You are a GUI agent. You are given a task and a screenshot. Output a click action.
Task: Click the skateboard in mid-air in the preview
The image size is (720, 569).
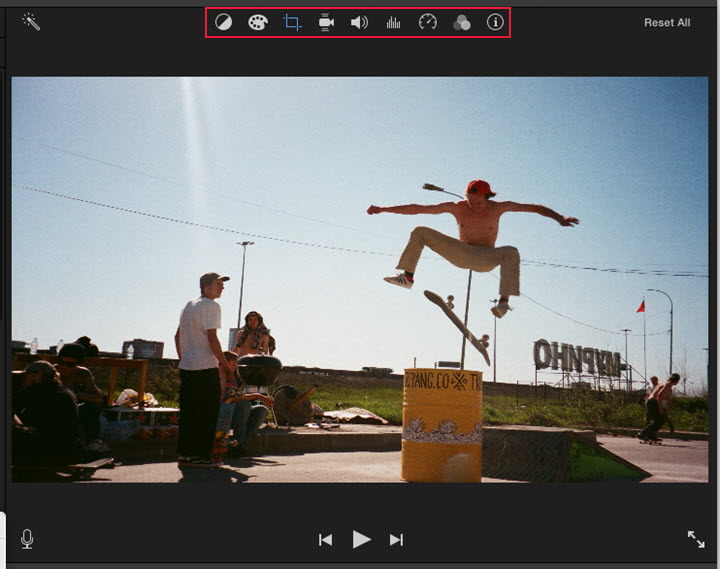pos(457,324)
